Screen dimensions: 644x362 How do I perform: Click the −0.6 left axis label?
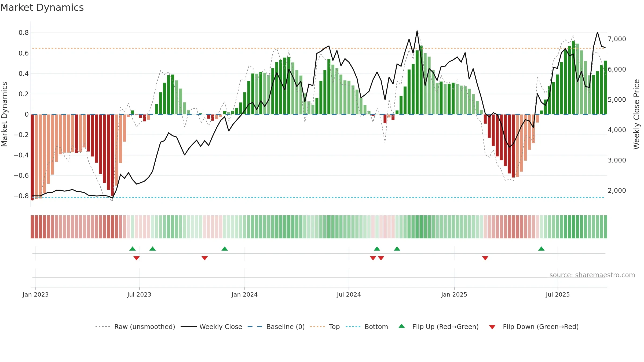(21, 176)
